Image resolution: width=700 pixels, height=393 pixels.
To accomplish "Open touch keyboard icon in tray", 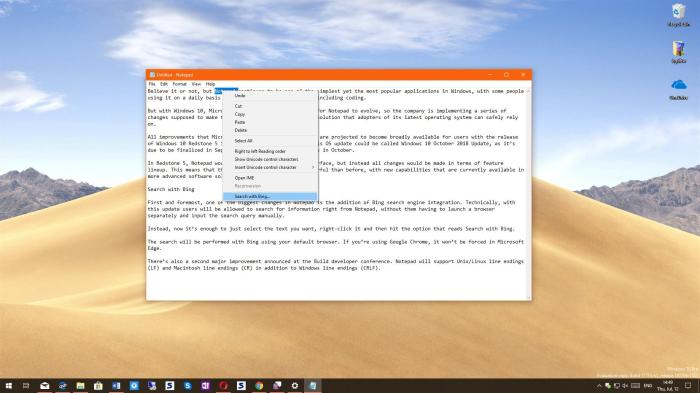I will tap(635, 386).
